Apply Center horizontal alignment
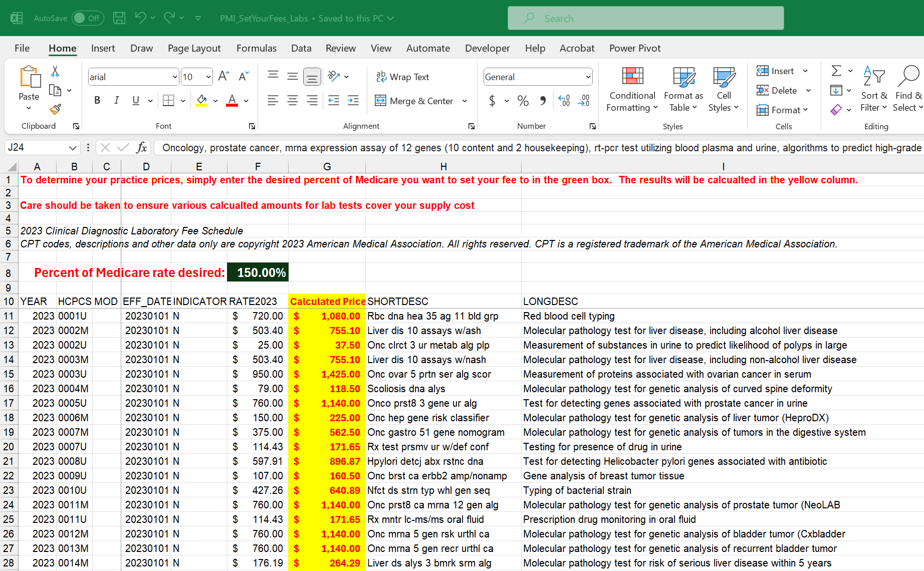 293,101
